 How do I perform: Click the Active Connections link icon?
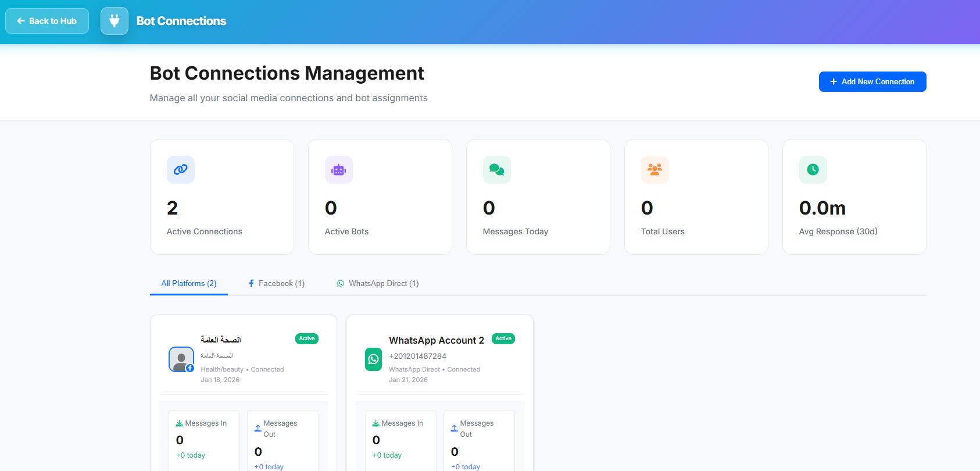click(181, 170)
